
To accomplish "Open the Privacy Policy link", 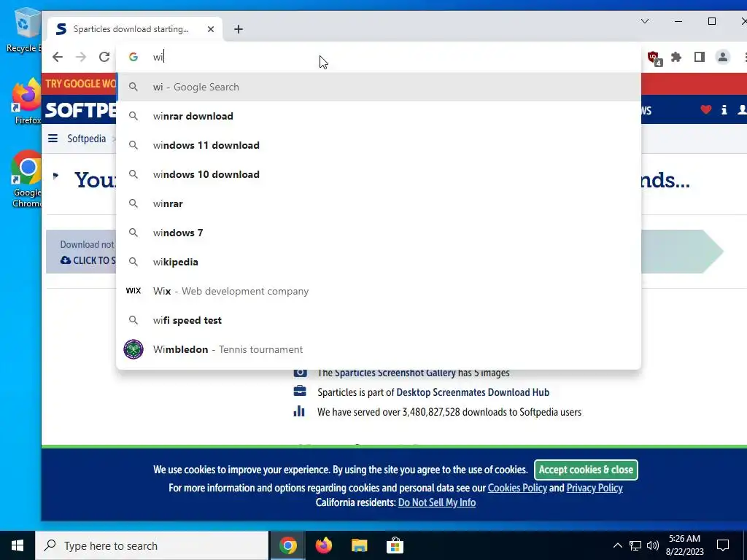I will (x=595, y=488).
